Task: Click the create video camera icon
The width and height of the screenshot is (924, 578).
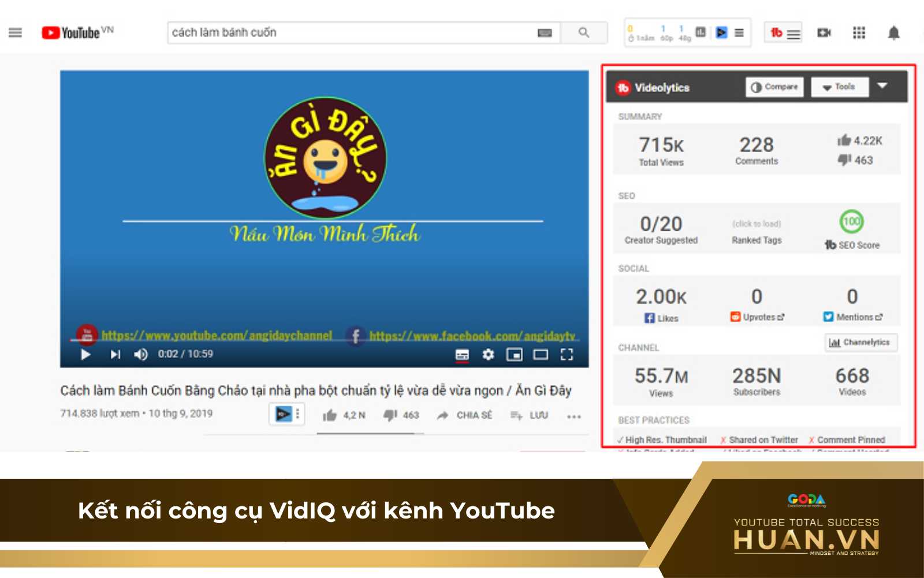Action: coord(824,33)
